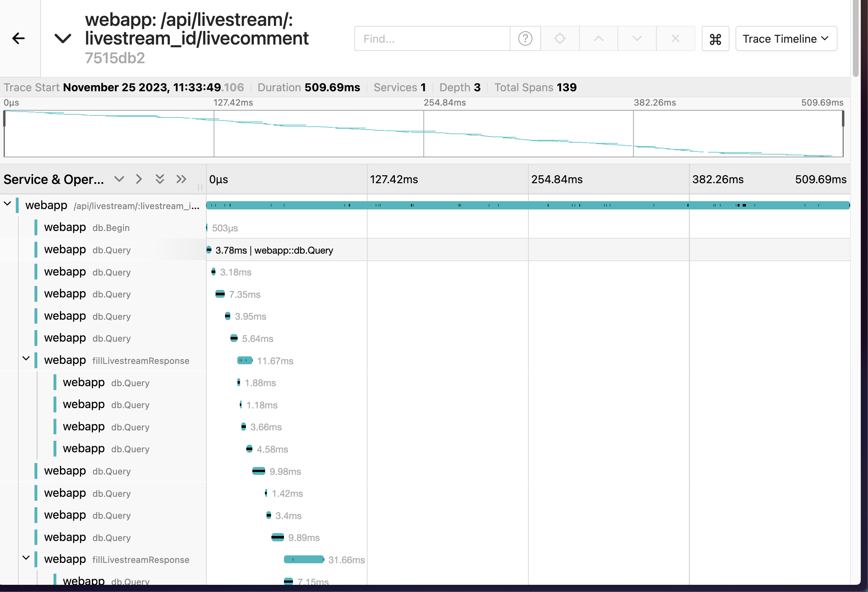Click the locate/focus matches target icon
The image size is (868, 592).
pos(560,38)
